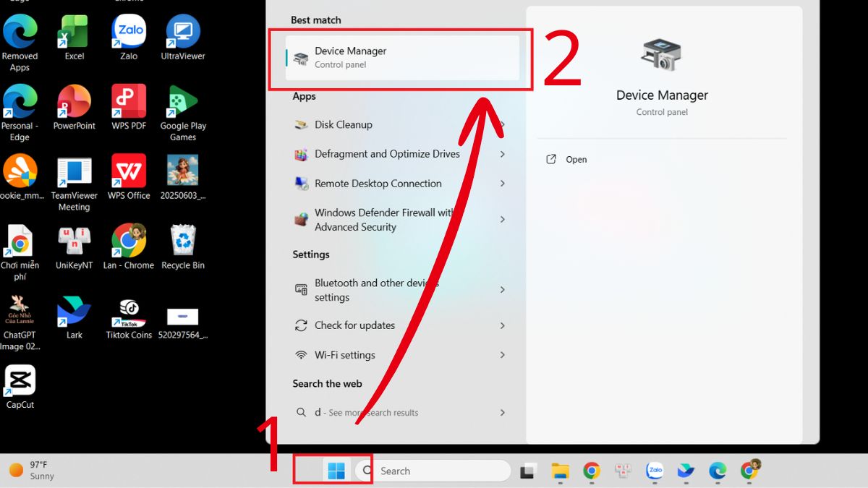Open Lark from the taskbar
Viewport: 868px width, 488px height.
tap(686, 471)
